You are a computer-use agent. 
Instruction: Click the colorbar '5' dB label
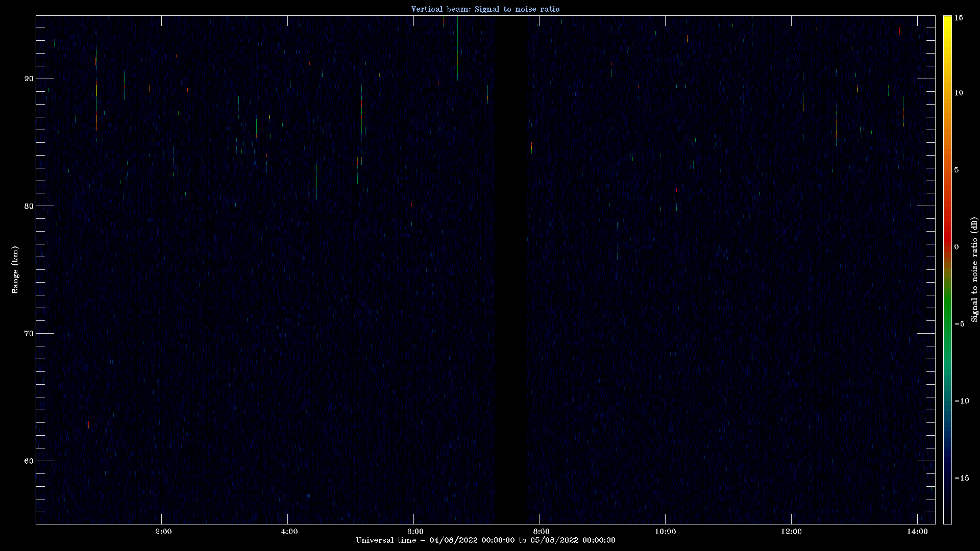click(x=957, y=170)
